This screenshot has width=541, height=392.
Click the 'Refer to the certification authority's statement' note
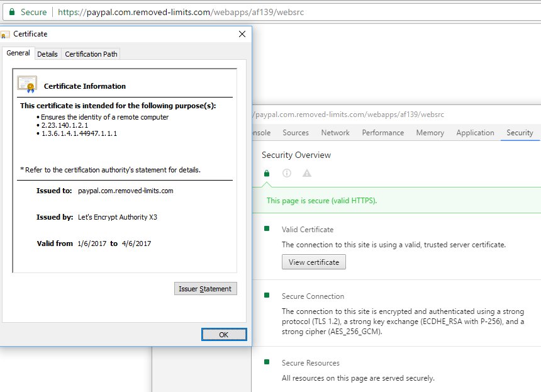[111, 170]
